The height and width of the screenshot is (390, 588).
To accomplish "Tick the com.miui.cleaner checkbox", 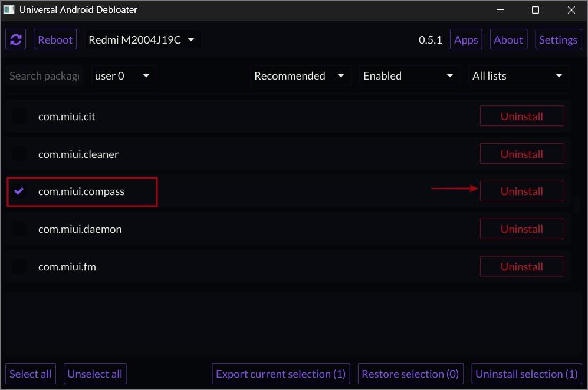I will (19, 154).
